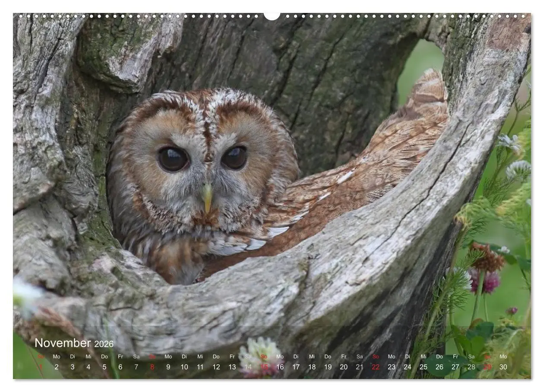Click the final date 30

click(503, 367)
